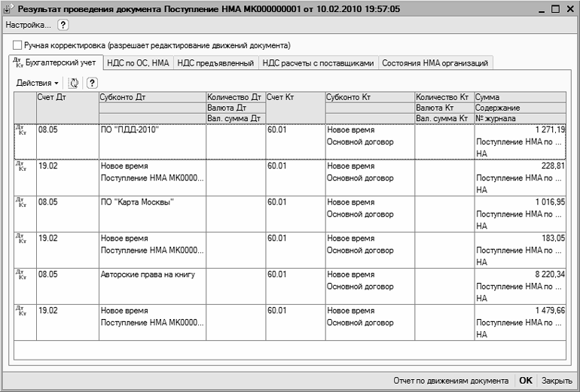Open the Настройка... menu

tap(28, 25)
